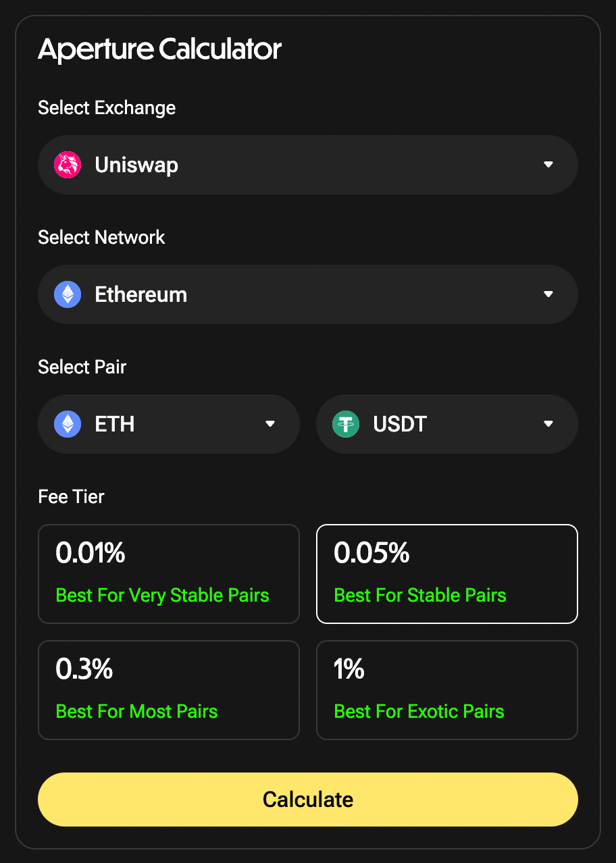Click the Best For Stable Pairs label
This screenshot has height=863, width=616.
point(419,595)
